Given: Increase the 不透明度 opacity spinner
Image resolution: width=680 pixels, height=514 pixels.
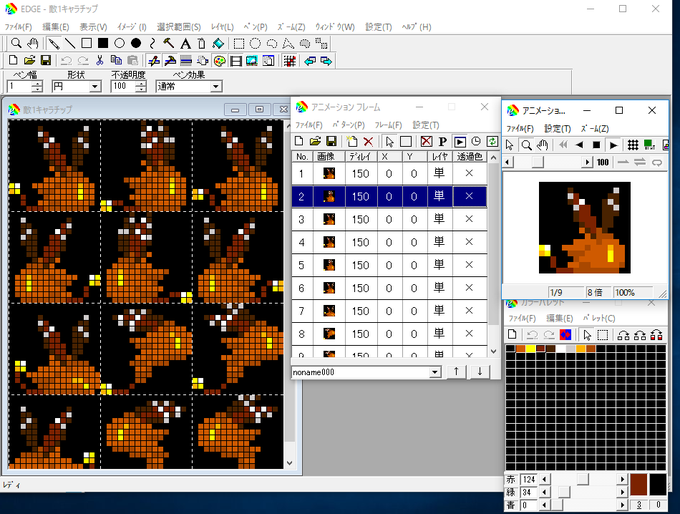Looking at the screenshot, I should pos(141,84).
